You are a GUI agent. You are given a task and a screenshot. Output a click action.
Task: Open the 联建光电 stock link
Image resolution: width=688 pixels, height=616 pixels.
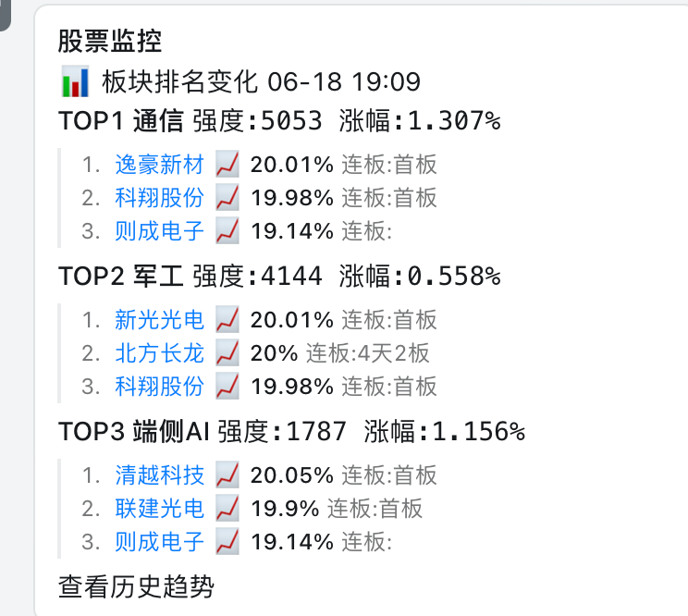tap(159, 508)
